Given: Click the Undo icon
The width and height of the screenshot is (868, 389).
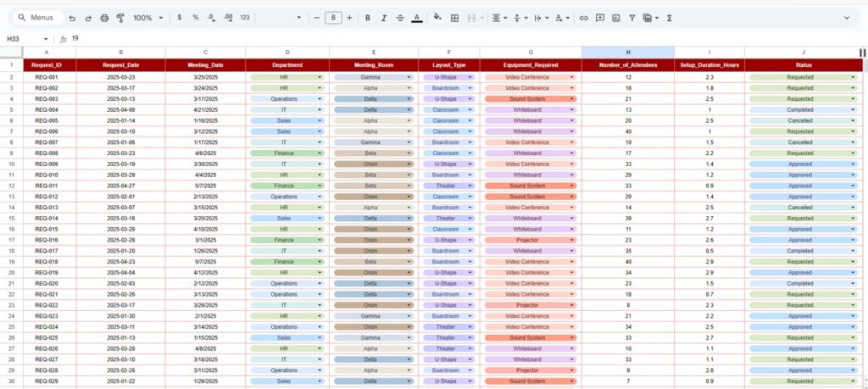Looking at the screenshot, I should [x=72, y=18].
